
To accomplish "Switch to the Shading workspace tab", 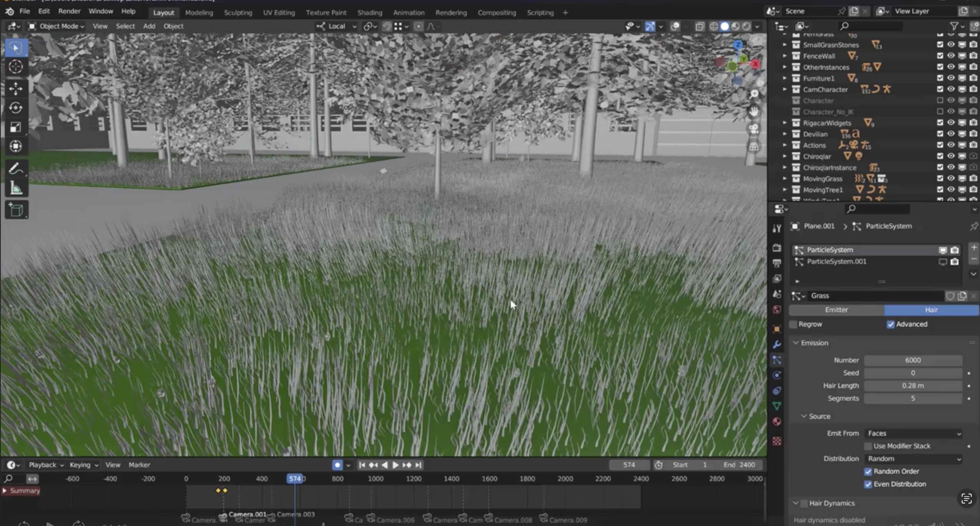I will 369,13.
